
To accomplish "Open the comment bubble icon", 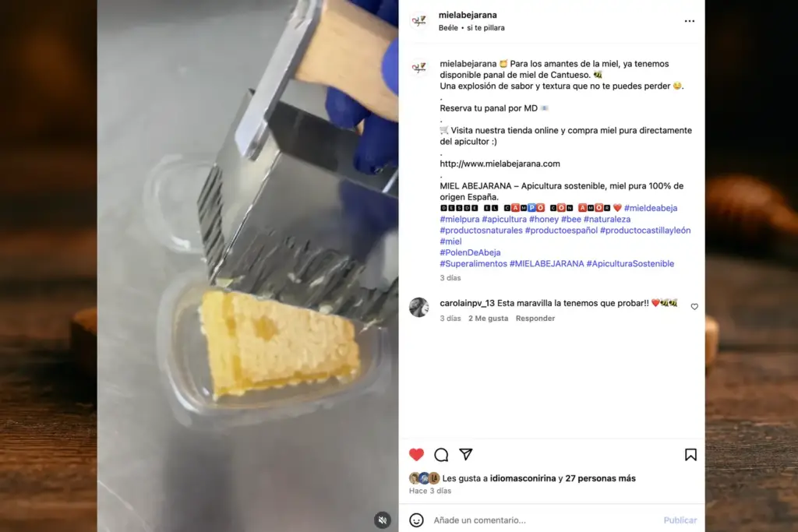I will point(441,455).
